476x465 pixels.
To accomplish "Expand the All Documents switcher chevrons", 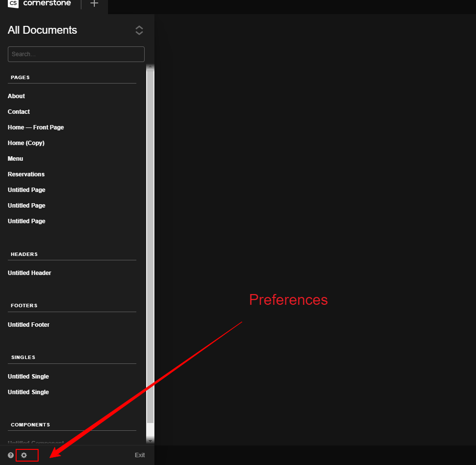I will click(139, 30).
